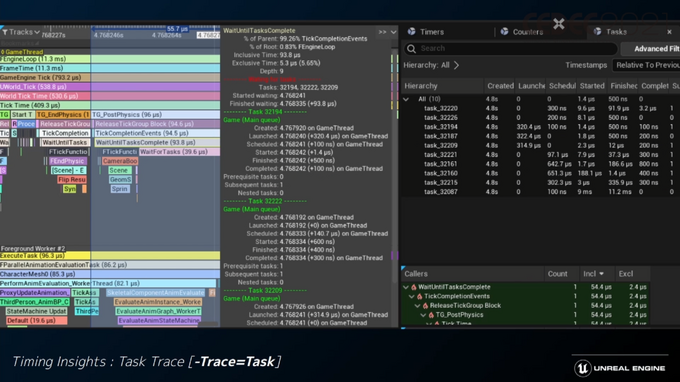
Task: Open the Tracks filter dropdown
Action: click(21, 32)
